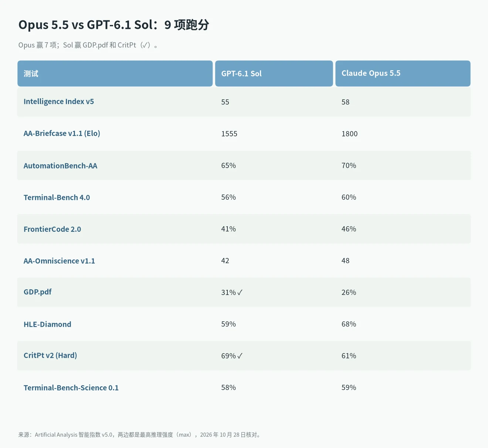Select "48" in the AA-Omniscience row
This screenshot has height=448, width=488.
coord(345,261)
